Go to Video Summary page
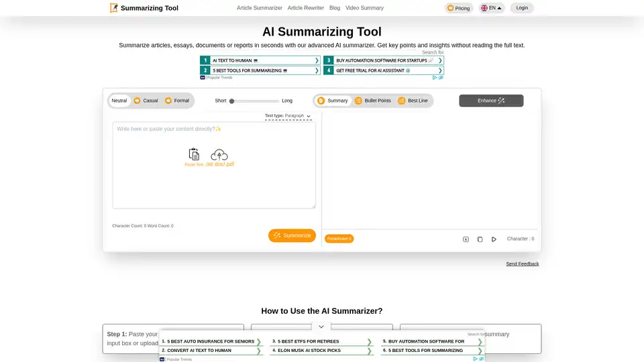644x362 pixels. [364, 8]
